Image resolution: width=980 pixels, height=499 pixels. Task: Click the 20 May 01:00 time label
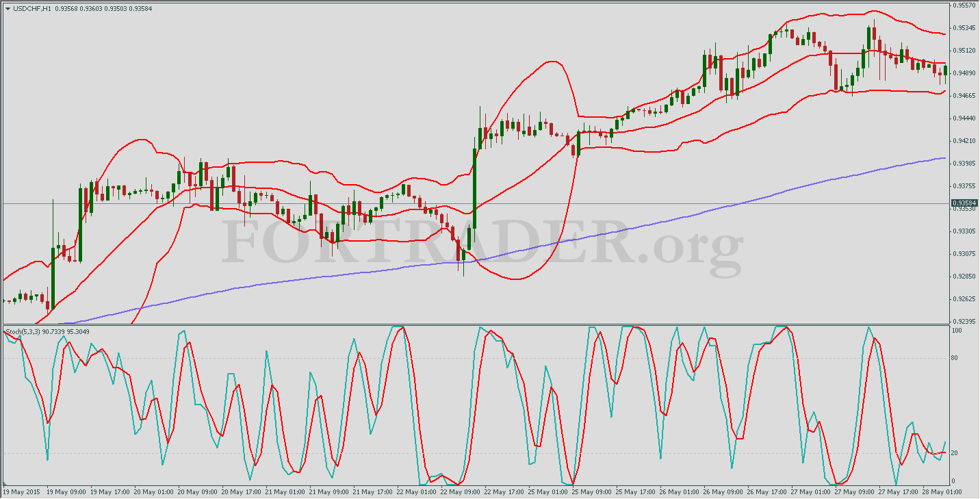(153, 492)
